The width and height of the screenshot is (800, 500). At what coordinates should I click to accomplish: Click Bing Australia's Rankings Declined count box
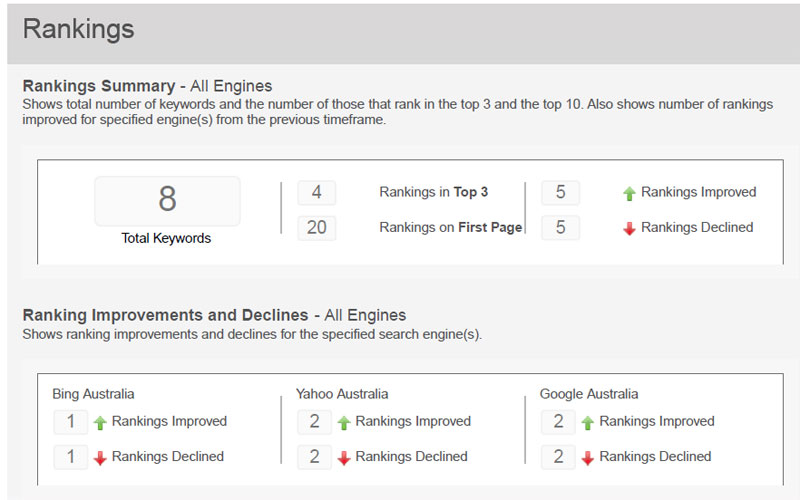point(70,457)
